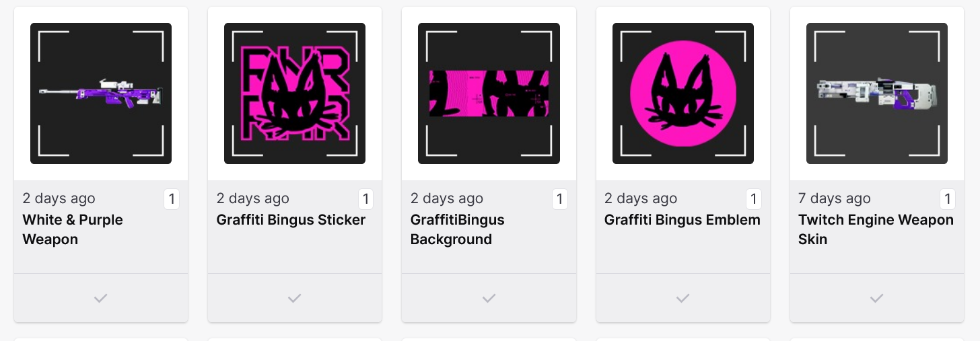Open the Graffiti Bingus Emblem image
980x341 pixels.
[x=682, y=93]
